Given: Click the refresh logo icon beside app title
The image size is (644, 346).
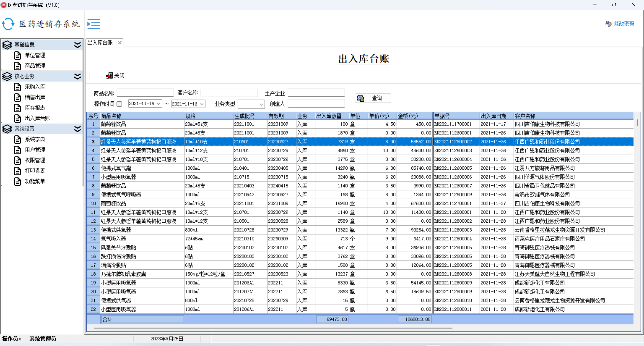Looking at the screenshot, I should pyautogui.click(x=8, y=24).
